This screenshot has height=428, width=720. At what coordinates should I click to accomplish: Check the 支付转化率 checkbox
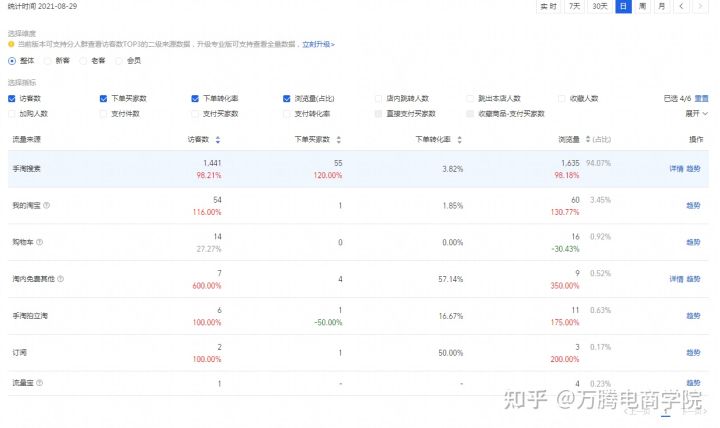(287, 113)
